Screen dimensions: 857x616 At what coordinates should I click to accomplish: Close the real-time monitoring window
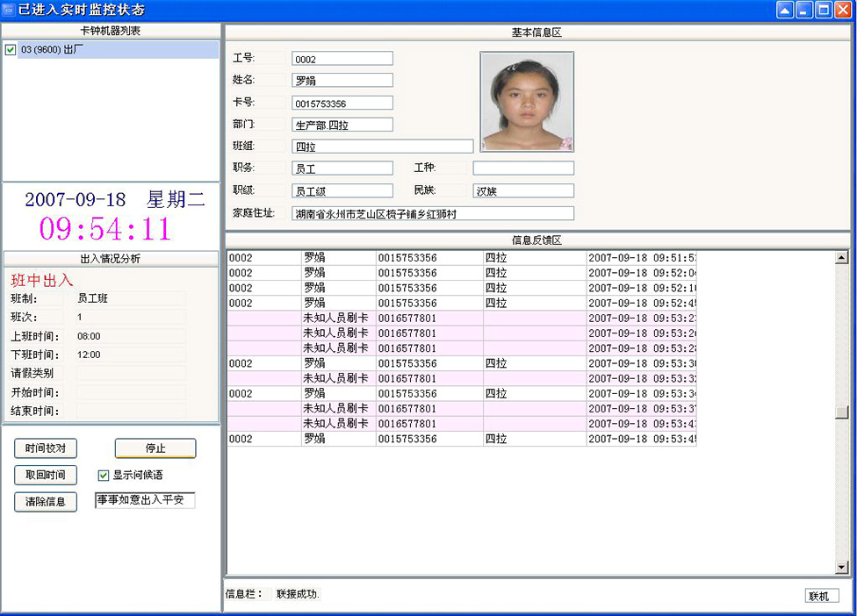pyautogui.click(x=844, y=10)
